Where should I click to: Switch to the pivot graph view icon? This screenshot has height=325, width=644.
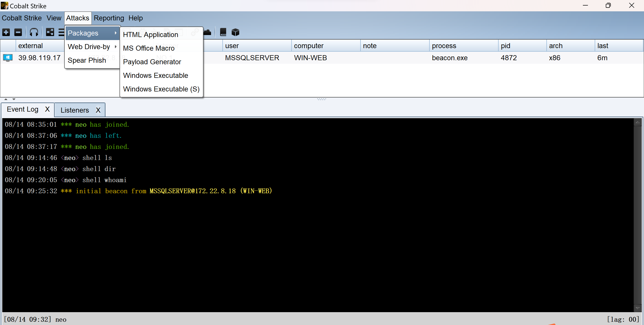pos(50,32)
